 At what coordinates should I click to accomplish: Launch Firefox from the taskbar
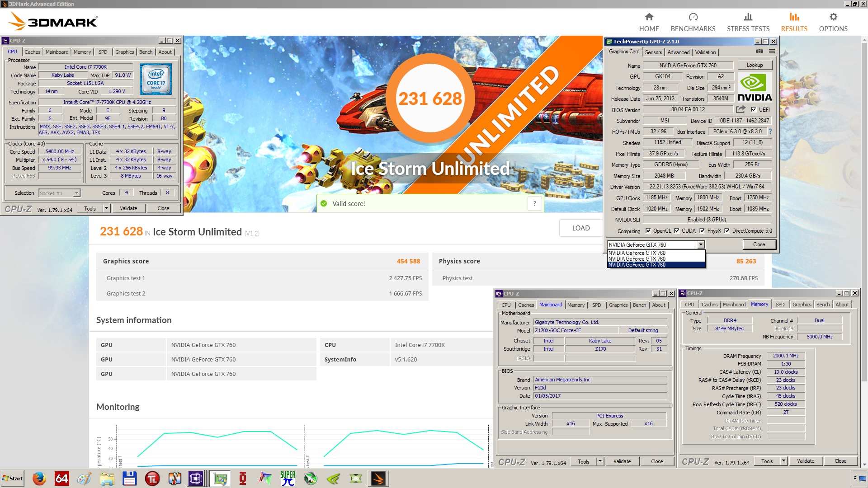pos(39,479)
